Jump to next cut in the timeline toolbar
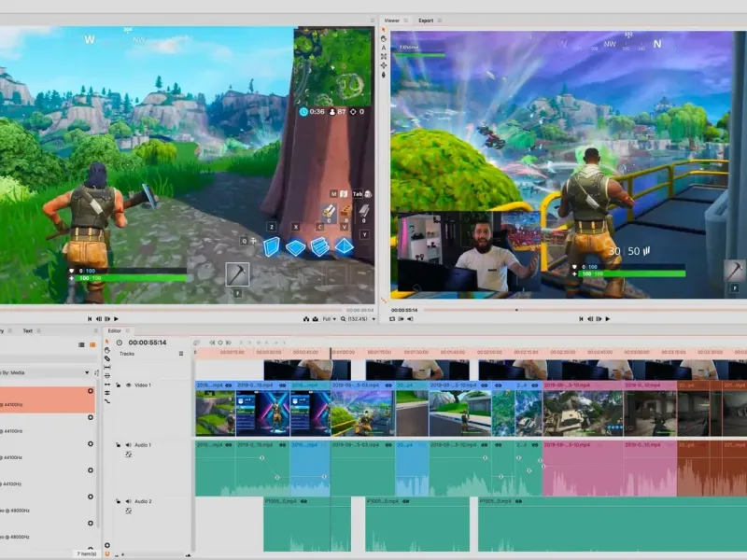 229,343
